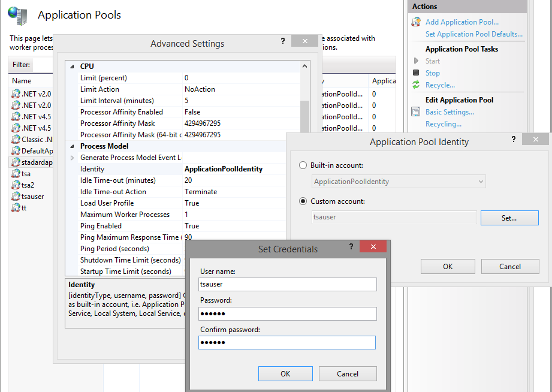
Task: Select the Startup Time Limit (seconds) row
Action: pyautogui.click(x=132, y=271)
